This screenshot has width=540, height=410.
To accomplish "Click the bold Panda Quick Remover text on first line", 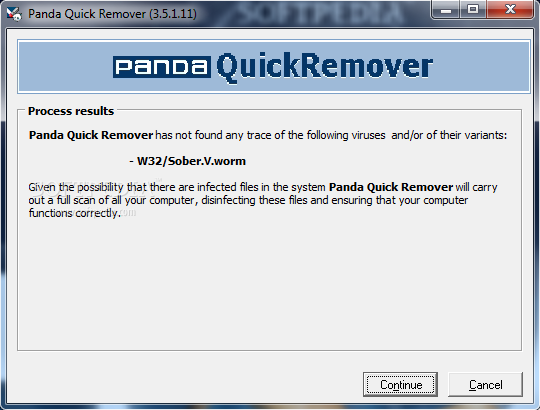I will 91,135.
